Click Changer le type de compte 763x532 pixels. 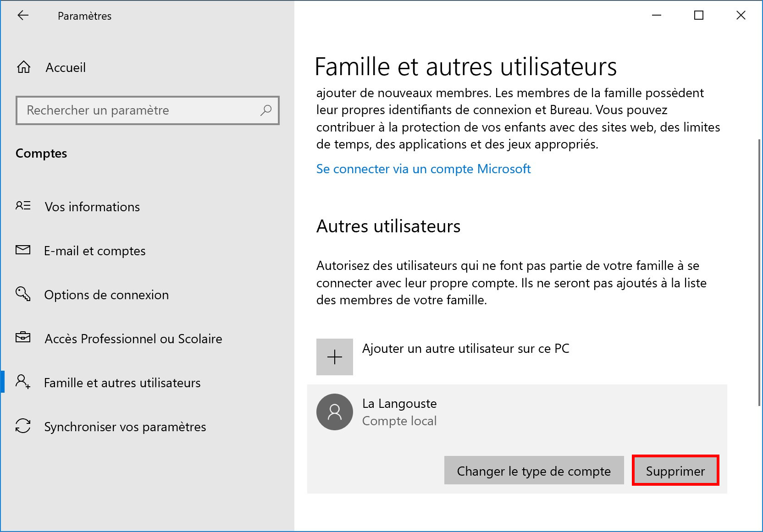click(534, 471)
